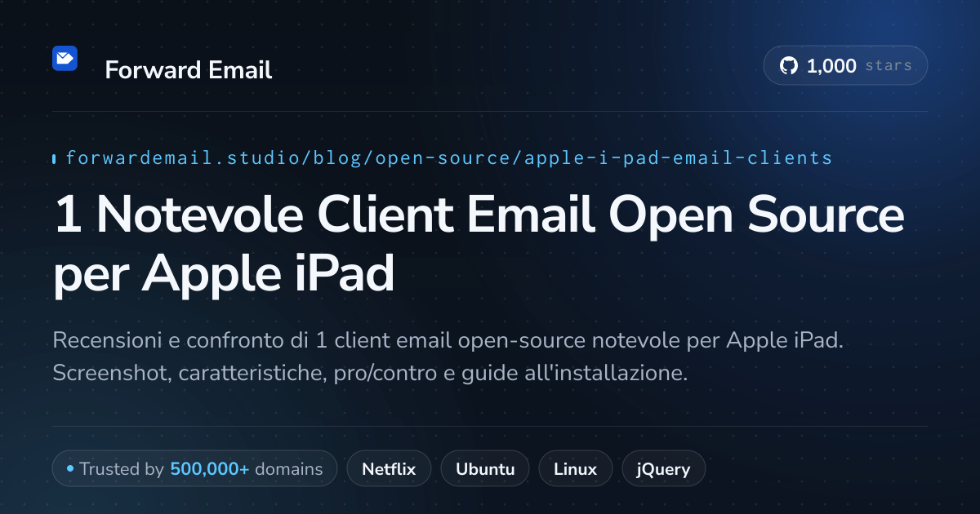
Task: Select the Ubuntu tag pill
Action: tap(485, 469)
